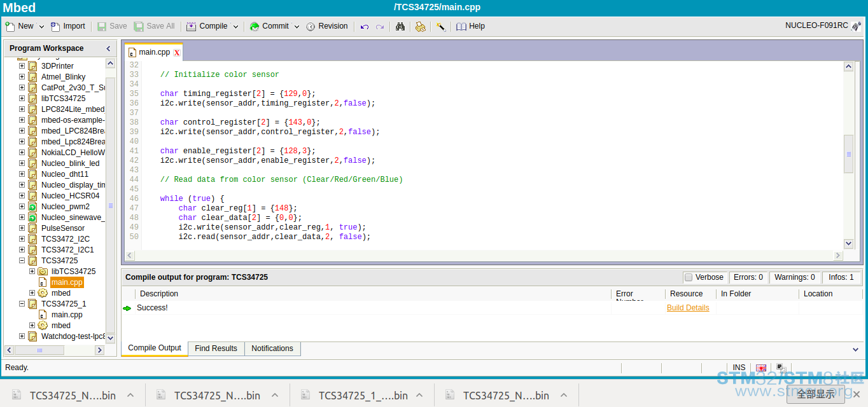The width and height of the screenshot is (868, 407).
Task: Click the workspace tree scroll-down arrow
Action: (x=110, y=338)
